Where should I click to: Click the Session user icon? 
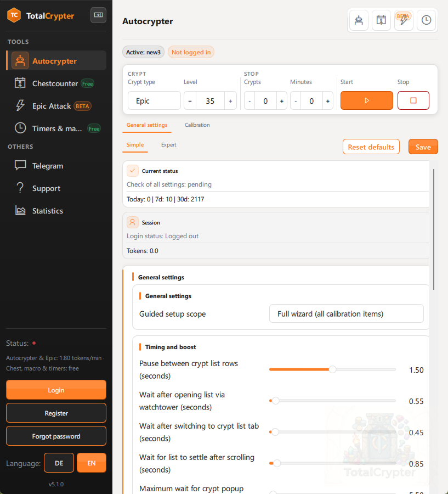pos(133,222)
